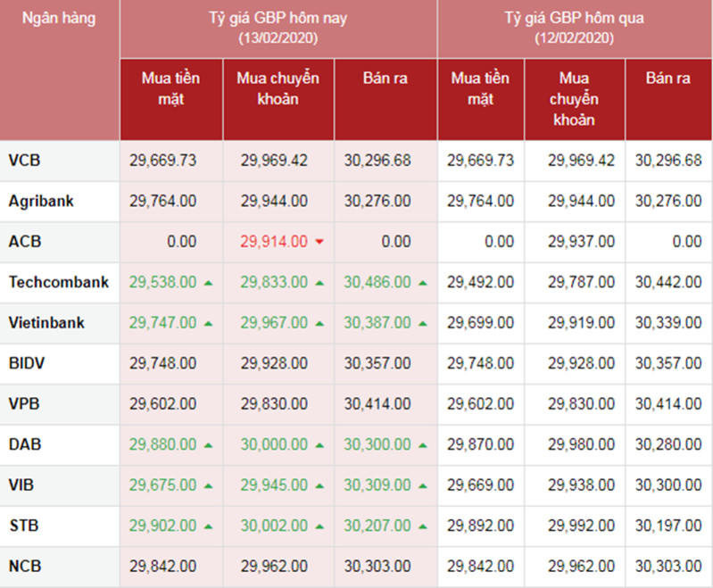Click the red down arrow beside ACB 29,914.00
The width and height of the screenshot is (713, 588).
click(319, 243)
